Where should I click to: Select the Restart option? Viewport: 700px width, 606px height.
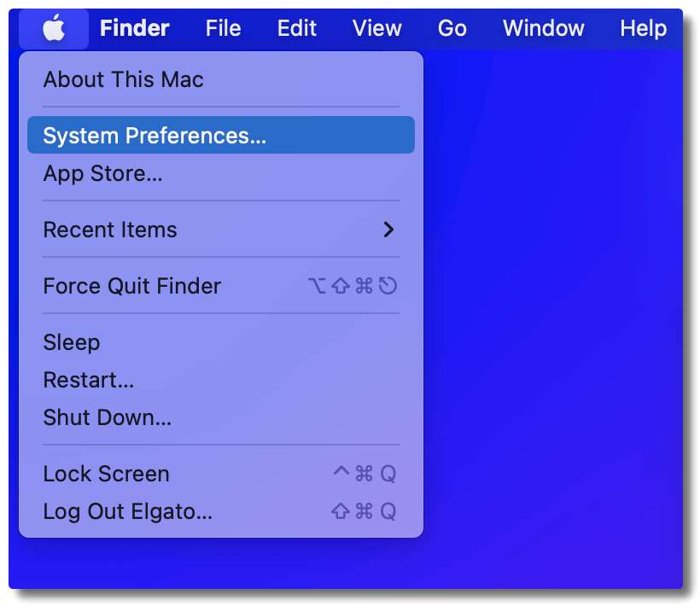coord(88,380)
